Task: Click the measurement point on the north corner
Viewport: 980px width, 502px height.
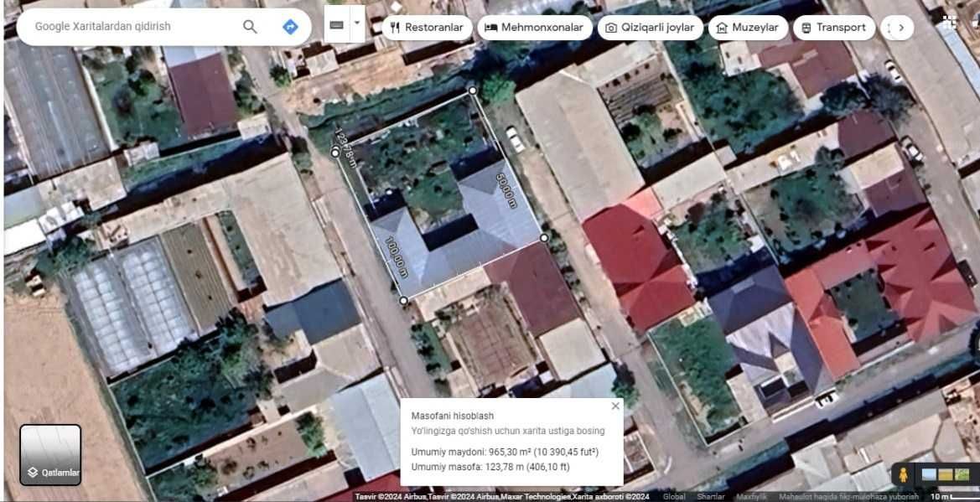Action: click(473, 91)
